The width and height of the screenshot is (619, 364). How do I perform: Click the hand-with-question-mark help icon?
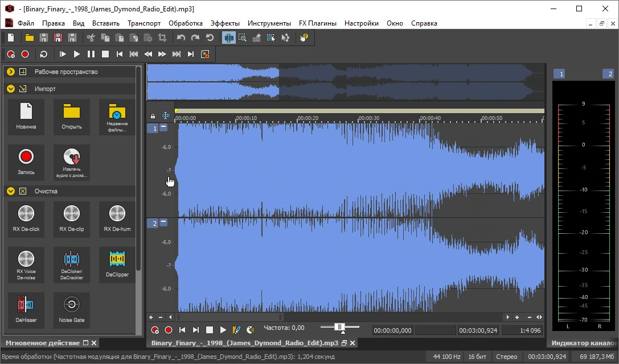point(304,38)
